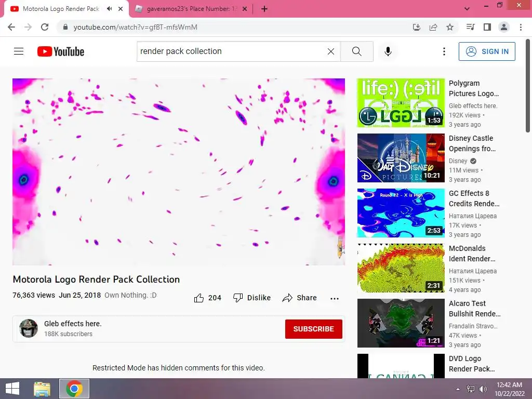Open more actions ellipsis under video

(334, 299)
